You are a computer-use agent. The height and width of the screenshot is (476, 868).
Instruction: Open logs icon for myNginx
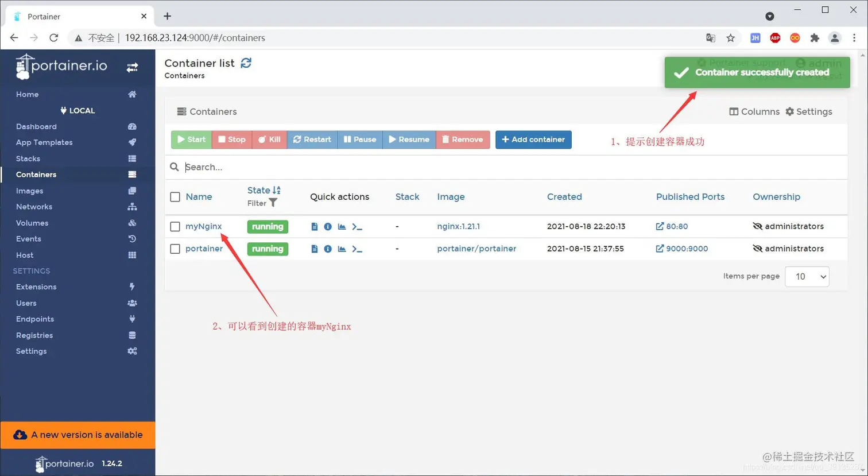(x=315, y=227)
